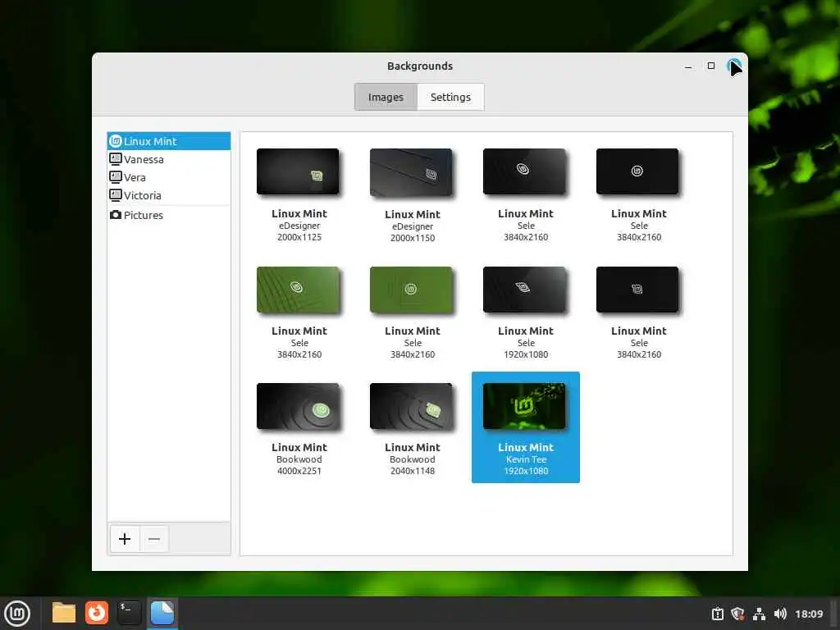Remove folder with the minus button

coord(154,539)
